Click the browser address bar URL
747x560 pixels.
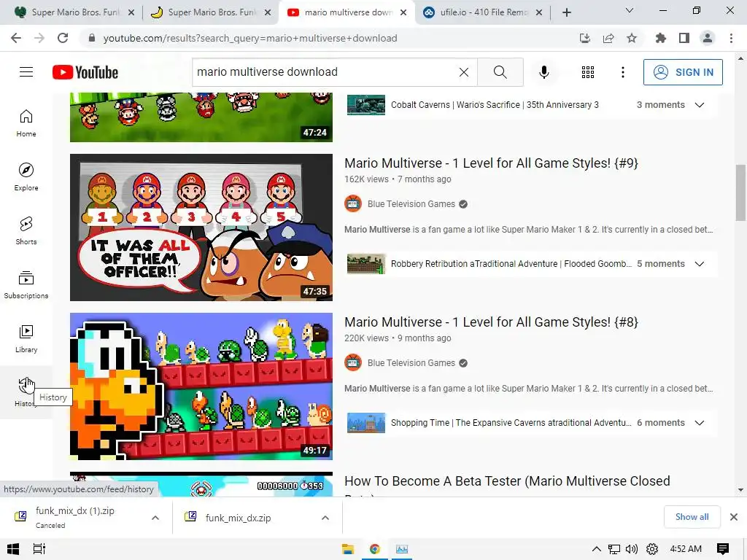pos(250,38)
